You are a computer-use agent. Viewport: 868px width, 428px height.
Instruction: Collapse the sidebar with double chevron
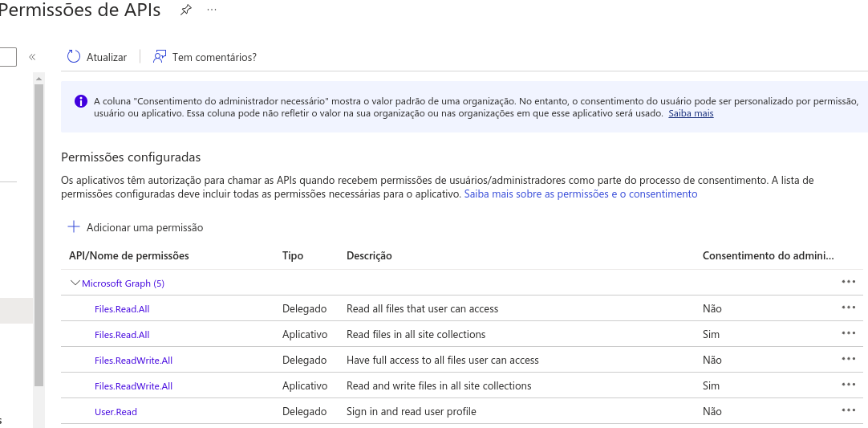[x=32, y=56]
